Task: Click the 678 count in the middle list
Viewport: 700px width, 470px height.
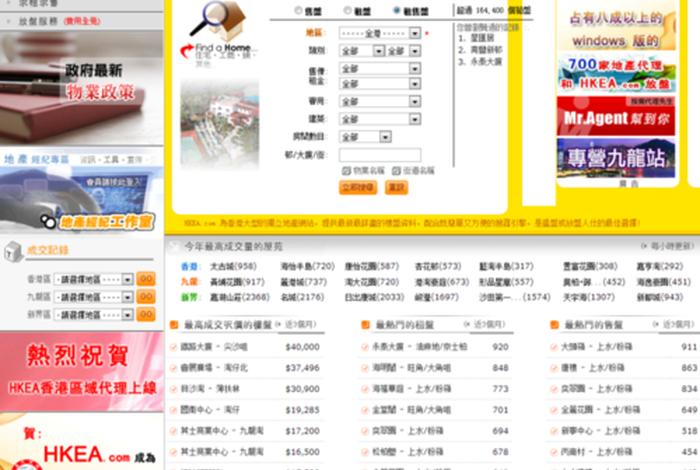Action: (x=500, y=452)
